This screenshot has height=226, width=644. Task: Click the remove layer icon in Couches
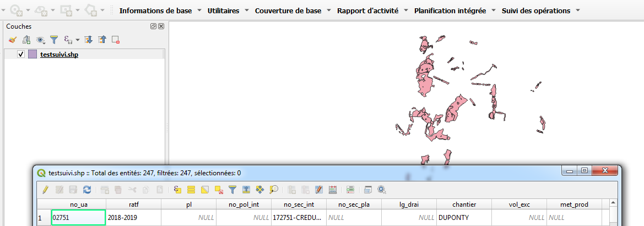(115, 40)
